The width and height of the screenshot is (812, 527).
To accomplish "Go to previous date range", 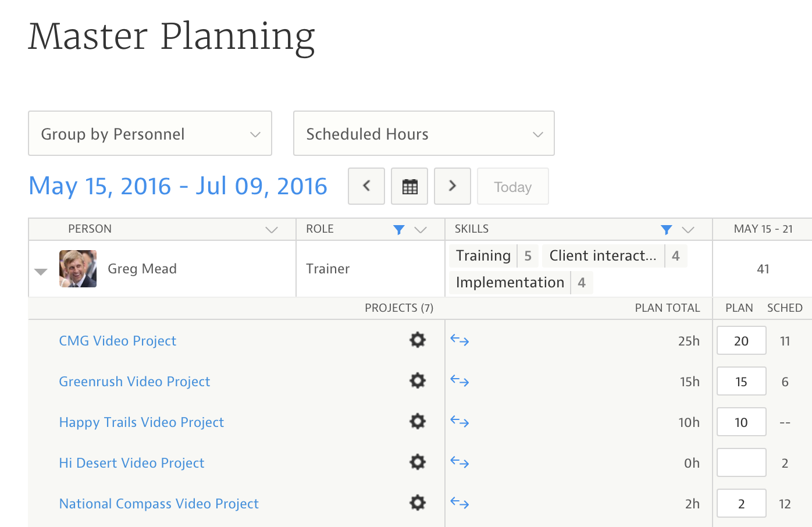I will click(x=366, y=187).
